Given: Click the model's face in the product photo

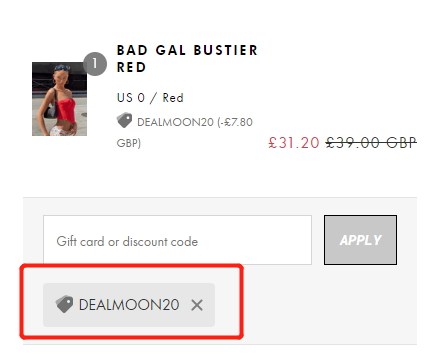Looking at the screenshot, I should pos(62,74).
